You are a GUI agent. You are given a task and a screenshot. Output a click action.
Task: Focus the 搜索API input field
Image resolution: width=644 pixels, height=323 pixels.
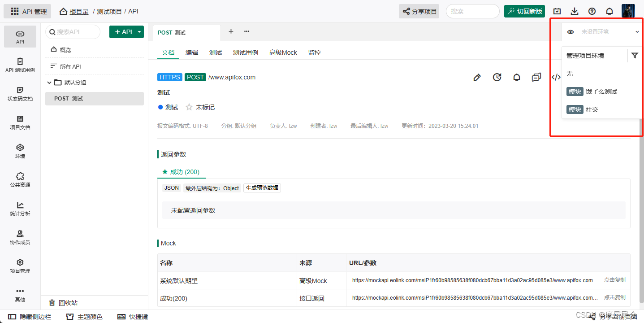click(x=73, y=32)
